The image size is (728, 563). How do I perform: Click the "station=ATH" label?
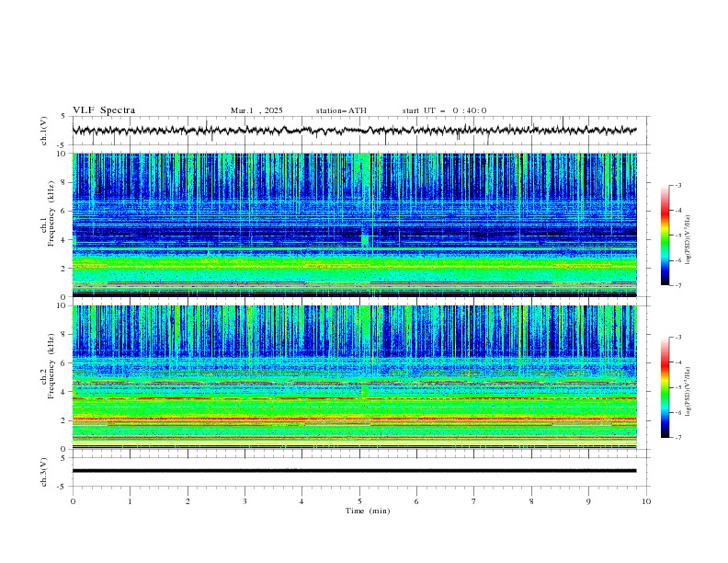[x=341, y=110]
